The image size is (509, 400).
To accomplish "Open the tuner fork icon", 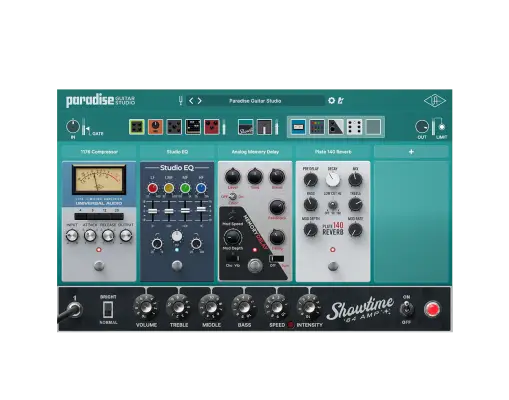I will pyautogui.click(x=181, y=101).
